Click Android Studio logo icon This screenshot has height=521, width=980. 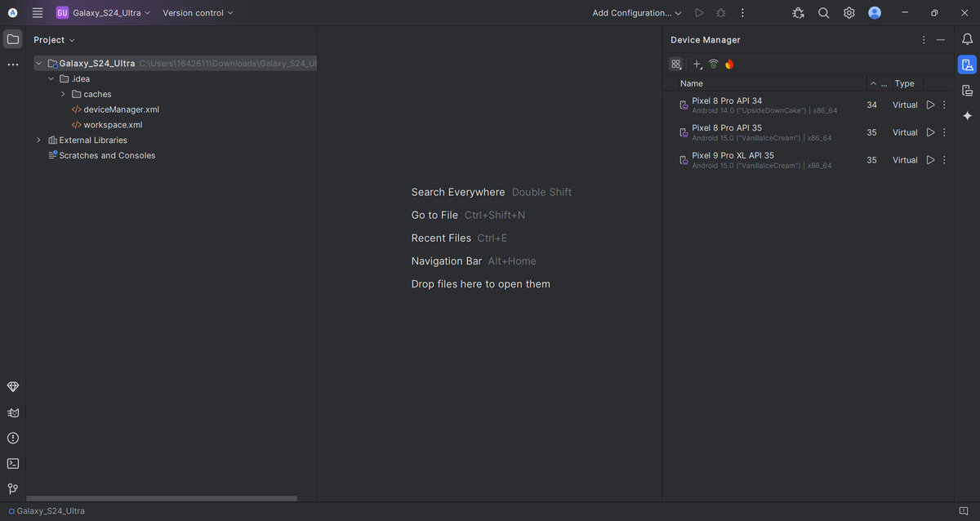point(13,13)
